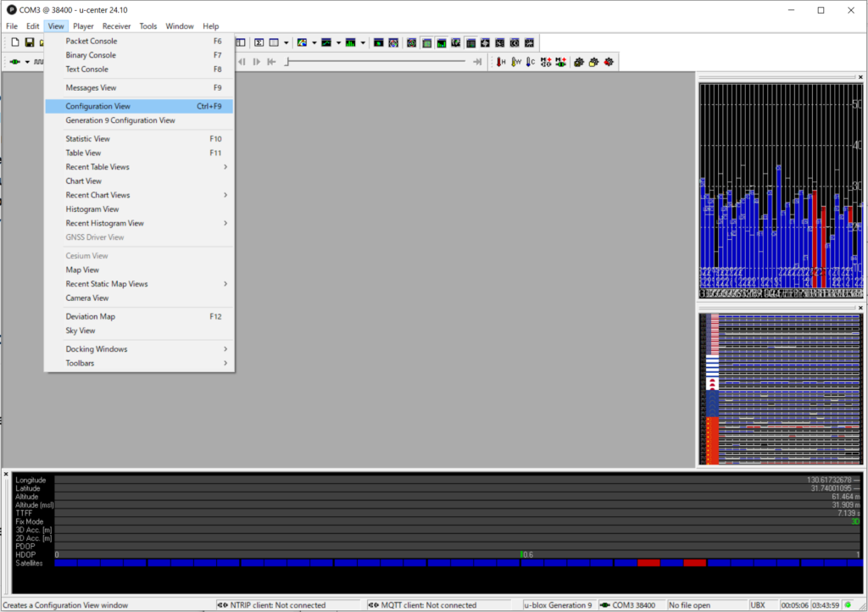Screen dimensions: 868x612
Task: Click the second M+ icon with green symbol
Action: tap(561, 62)
